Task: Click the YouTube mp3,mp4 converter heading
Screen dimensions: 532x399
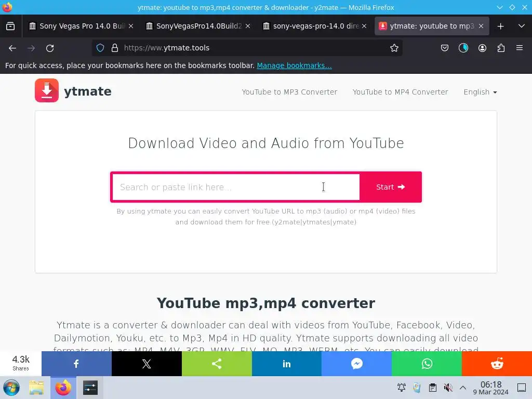Action: (266, 303)
